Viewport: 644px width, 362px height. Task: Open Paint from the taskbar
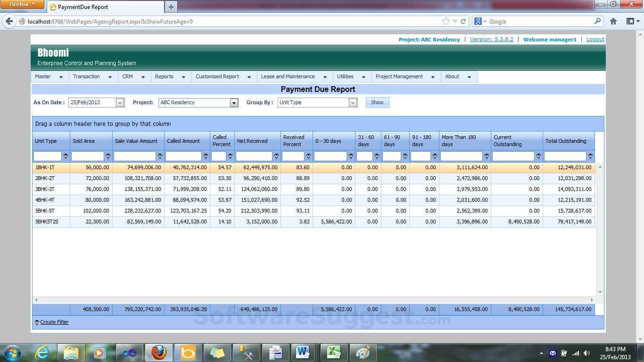(363, 353)
